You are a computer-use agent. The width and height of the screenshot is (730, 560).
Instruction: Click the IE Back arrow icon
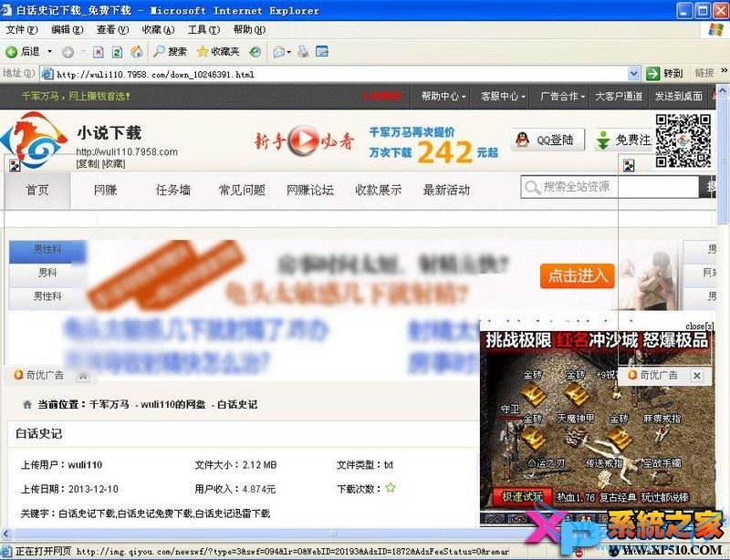click(12, 52)
